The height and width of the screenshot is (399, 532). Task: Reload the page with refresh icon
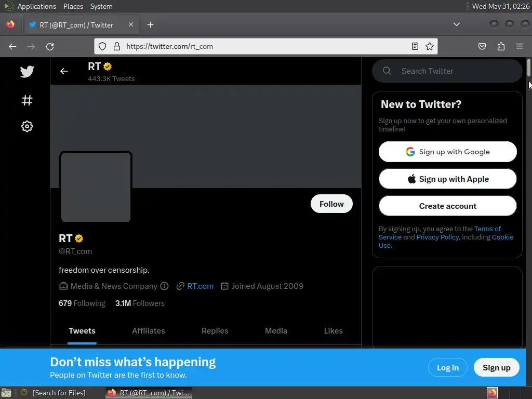[x=50, y=46]
